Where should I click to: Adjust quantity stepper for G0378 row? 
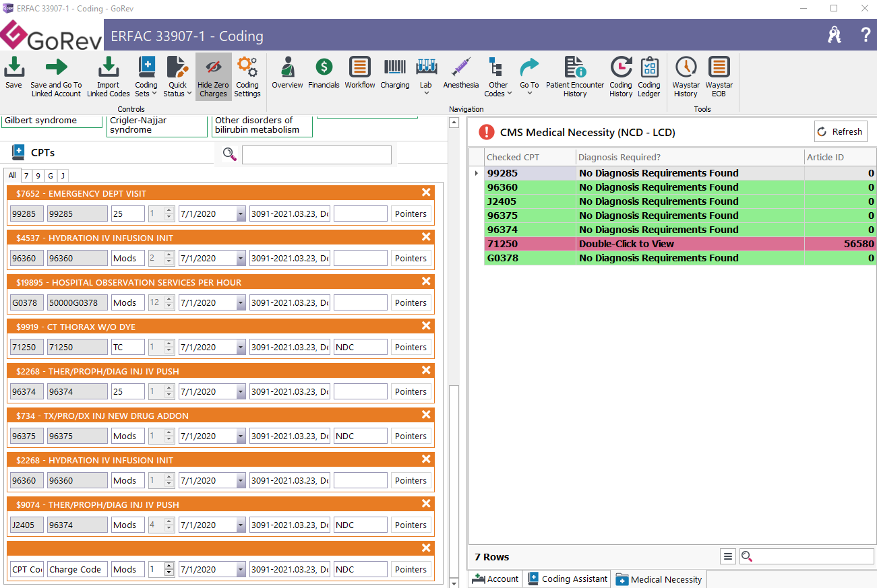169,302
